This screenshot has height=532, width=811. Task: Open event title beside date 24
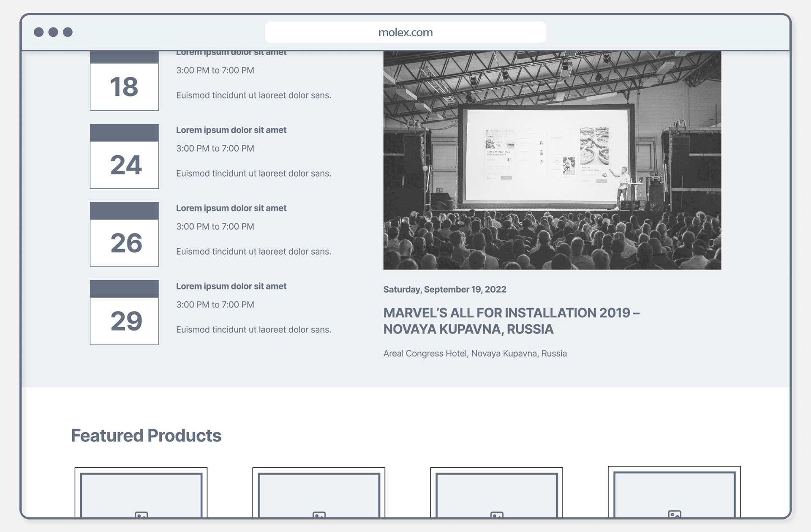[231, 130]
